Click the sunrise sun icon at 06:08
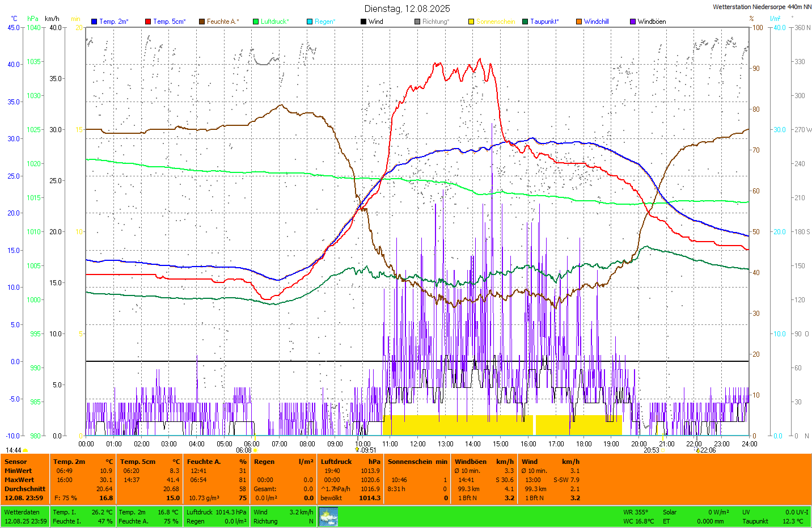The width and height of the screenshot is (812, 528). 255,450
